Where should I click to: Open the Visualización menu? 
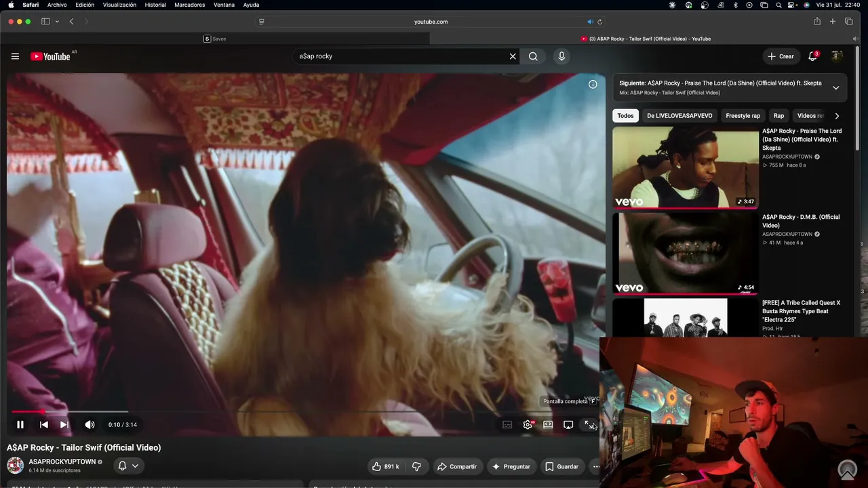click(x=119, y=5)
